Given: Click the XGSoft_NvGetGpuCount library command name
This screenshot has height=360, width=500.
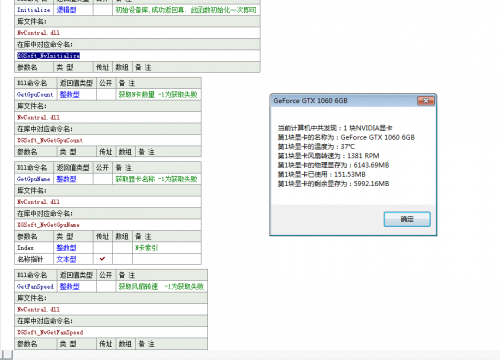Looking at the screenshot, I should coord(50,140).
